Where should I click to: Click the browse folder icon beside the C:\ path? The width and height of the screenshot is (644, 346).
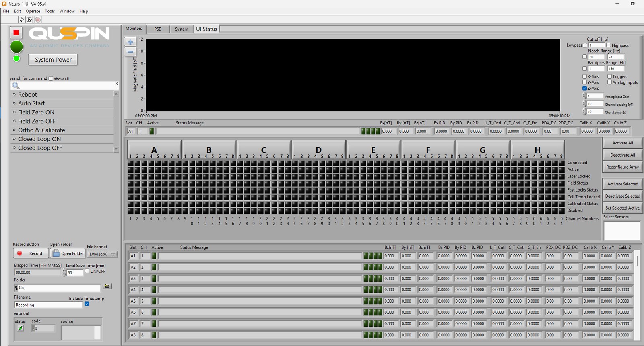(x=107, y=286)
